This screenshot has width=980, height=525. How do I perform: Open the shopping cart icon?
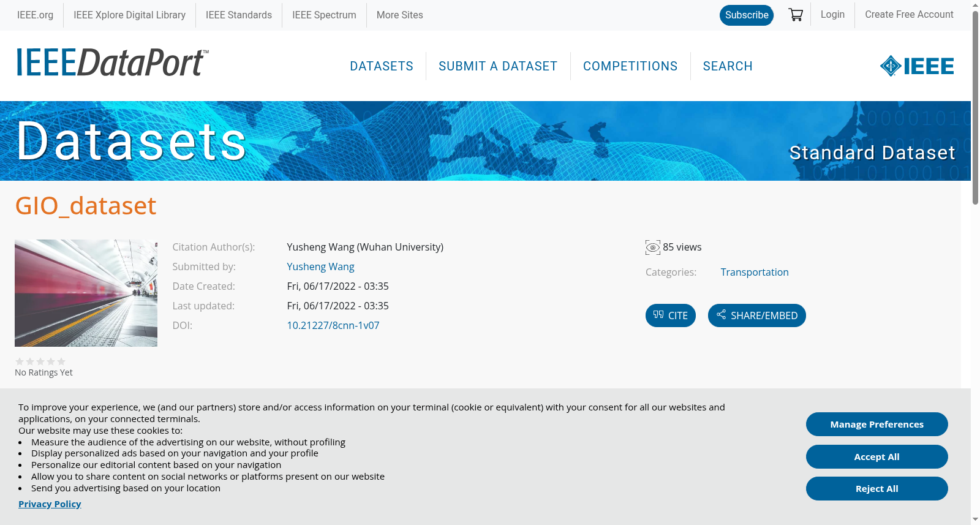pyautogui.click(x=796, y=15)
